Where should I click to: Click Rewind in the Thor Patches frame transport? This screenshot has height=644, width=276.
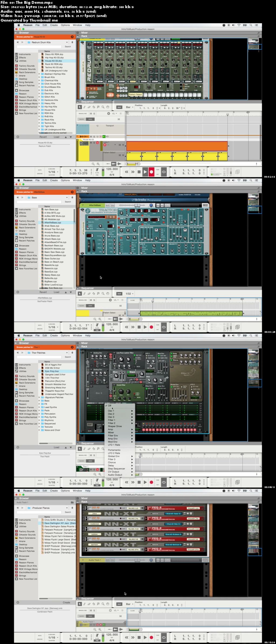(x=126, y=482)
